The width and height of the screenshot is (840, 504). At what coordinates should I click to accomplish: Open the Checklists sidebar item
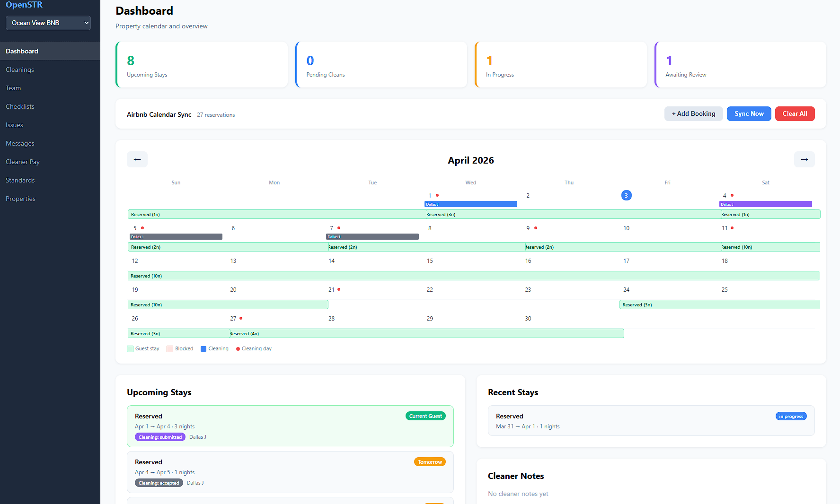tap(50, 106)
